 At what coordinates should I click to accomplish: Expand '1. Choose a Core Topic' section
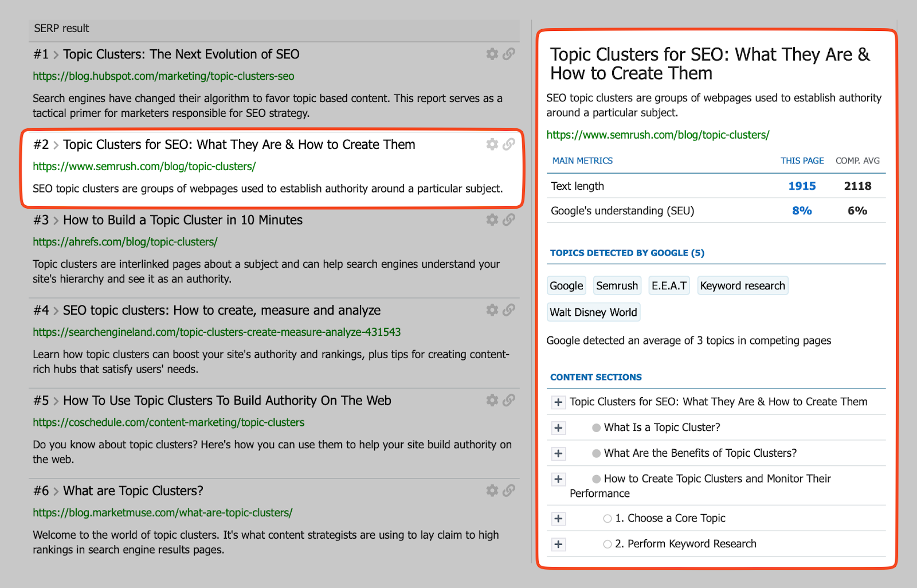[558, 519]
